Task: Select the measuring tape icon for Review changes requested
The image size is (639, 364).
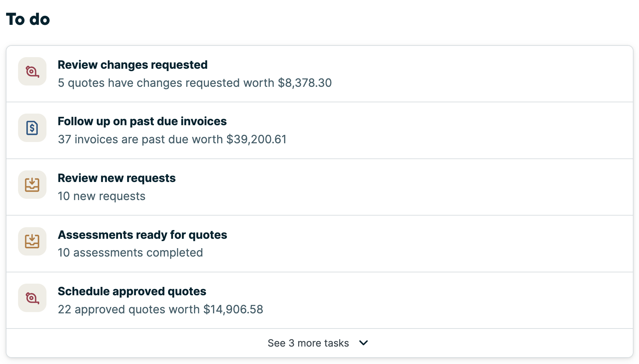Action: 32,71
